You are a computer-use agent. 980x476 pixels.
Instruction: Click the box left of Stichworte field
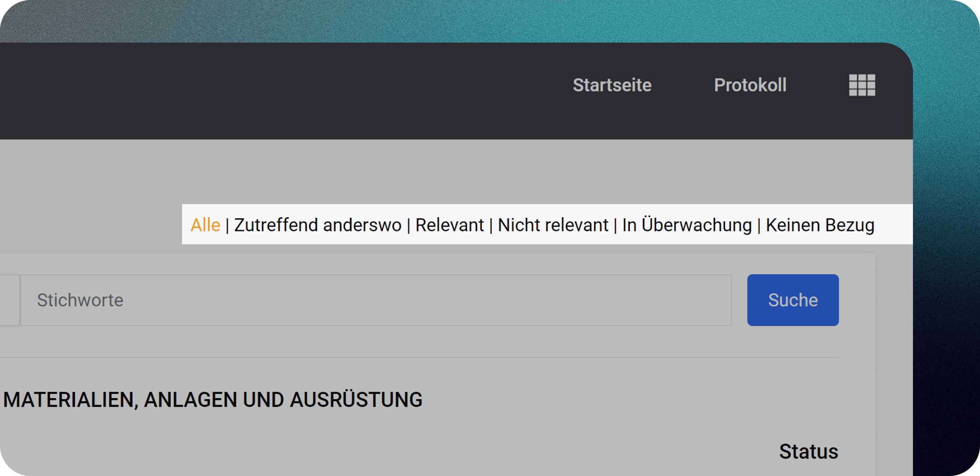click(x=9, y=300)
